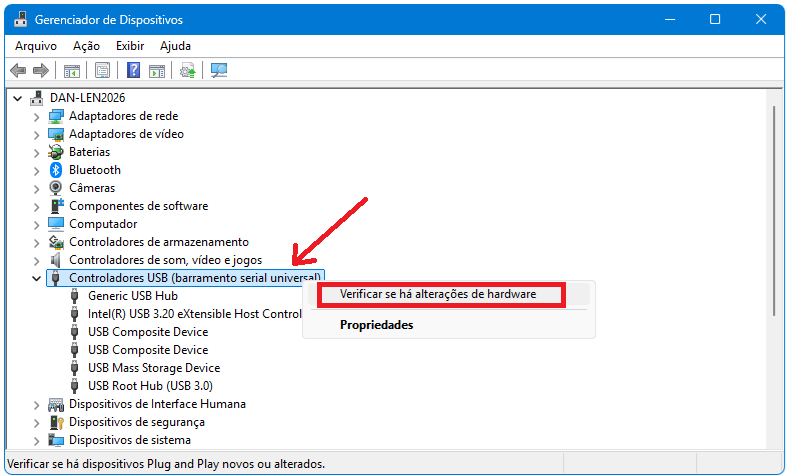This screenshot has width=786, height=475.
Task: Click the Adaptadores de rede icon
Action: (x=56, y=116)
